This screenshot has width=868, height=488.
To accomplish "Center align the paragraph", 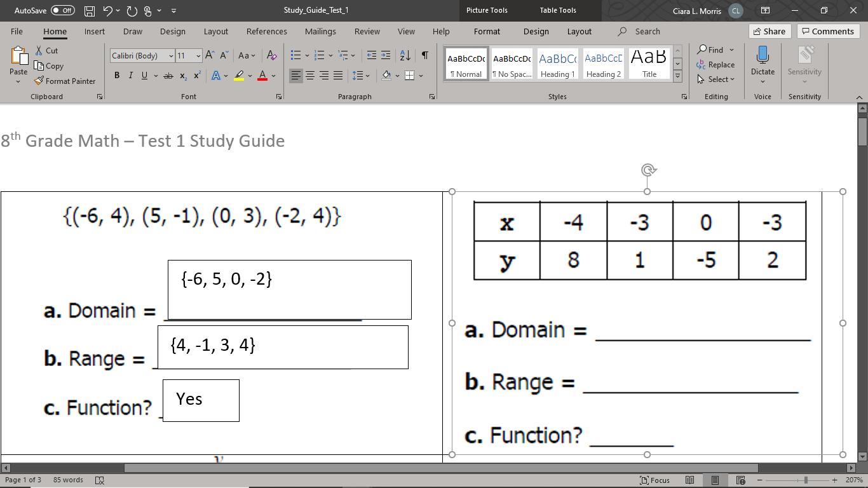I will (x=310, y=76).
